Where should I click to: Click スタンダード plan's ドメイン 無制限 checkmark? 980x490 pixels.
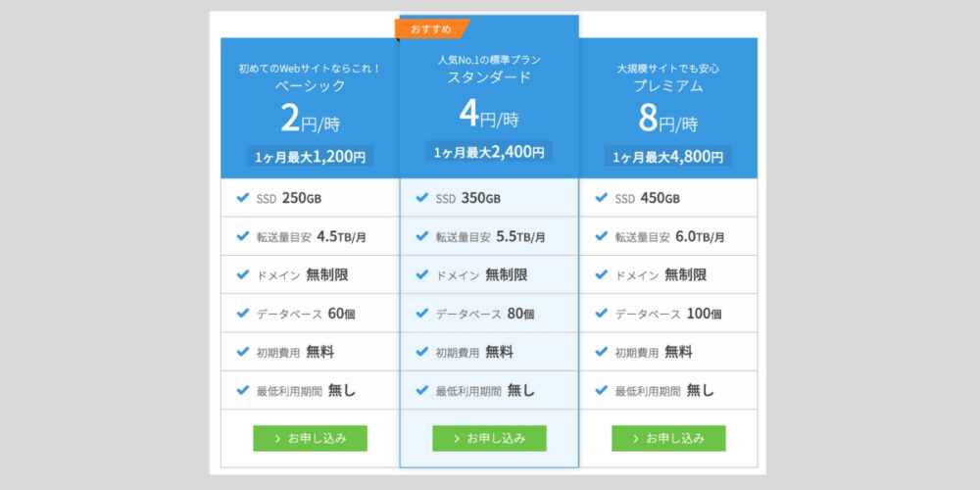422,274
